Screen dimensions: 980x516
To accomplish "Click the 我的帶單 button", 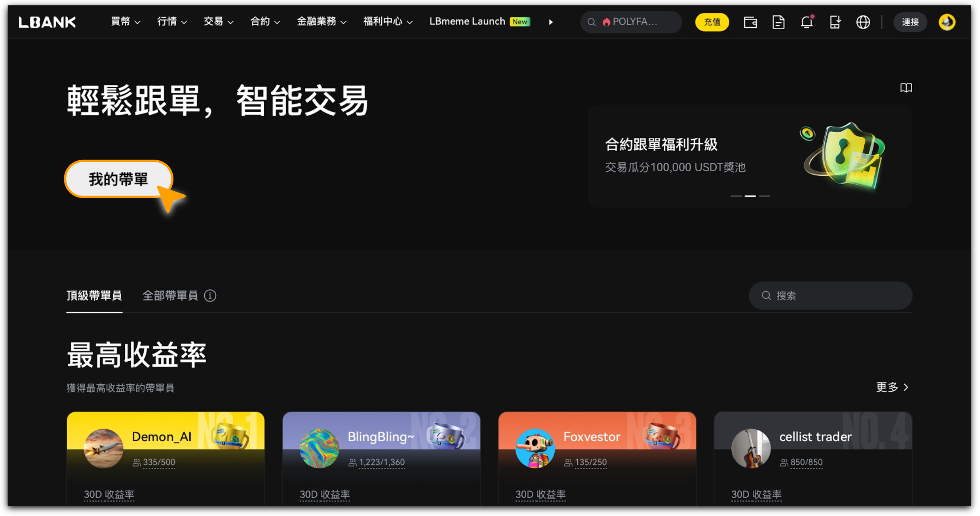I will (118, 179).
